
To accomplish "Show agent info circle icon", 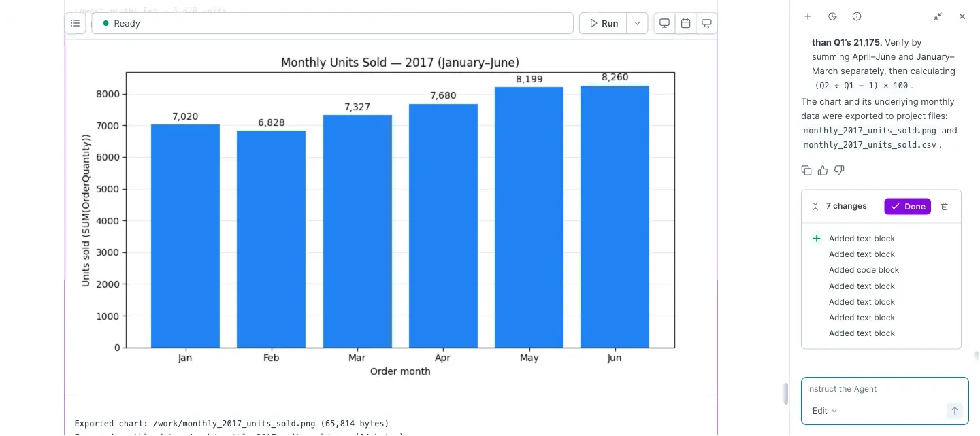I will click(x=857, y=16).
